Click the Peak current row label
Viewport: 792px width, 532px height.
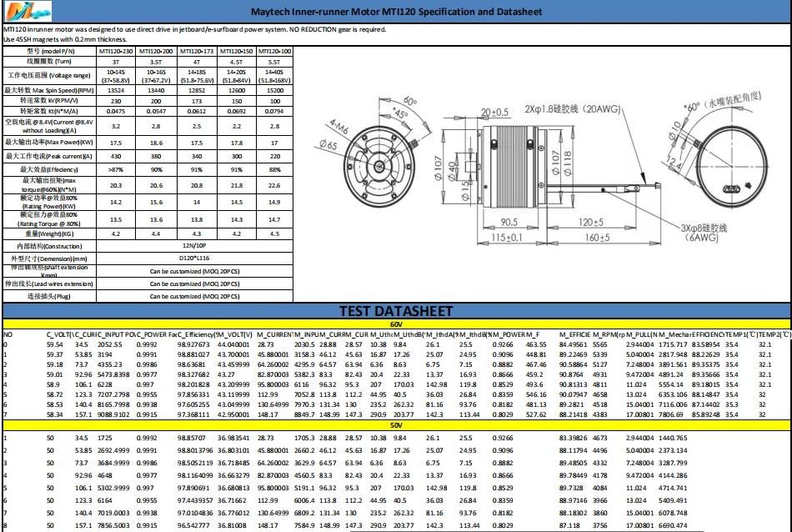tap(49, 156)
